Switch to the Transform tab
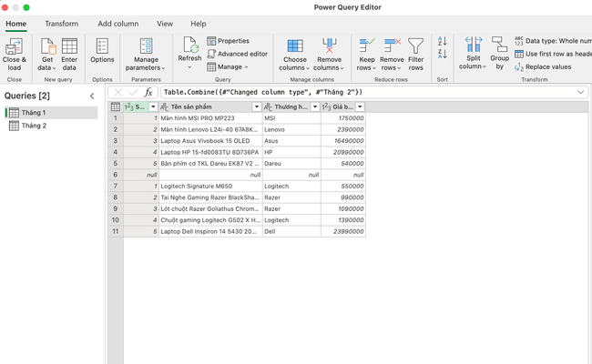The height and width of the screenshot is (364, 592). point(61,24)
